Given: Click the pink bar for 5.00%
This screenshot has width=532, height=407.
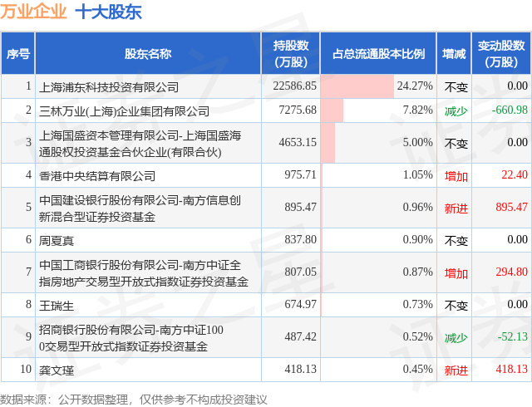Looking at the screenshot, I should pyautogui.click(x=328, y=143).
